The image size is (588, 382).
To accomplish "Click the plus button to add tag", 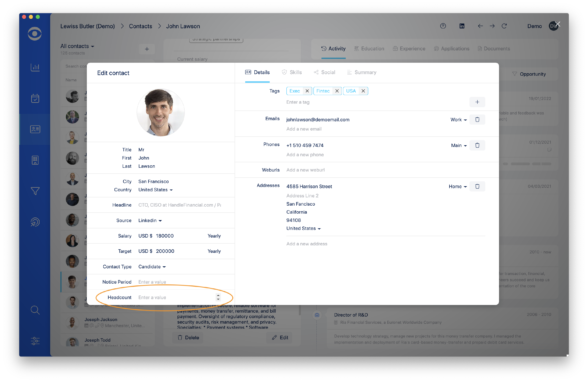I will [477, 102].
